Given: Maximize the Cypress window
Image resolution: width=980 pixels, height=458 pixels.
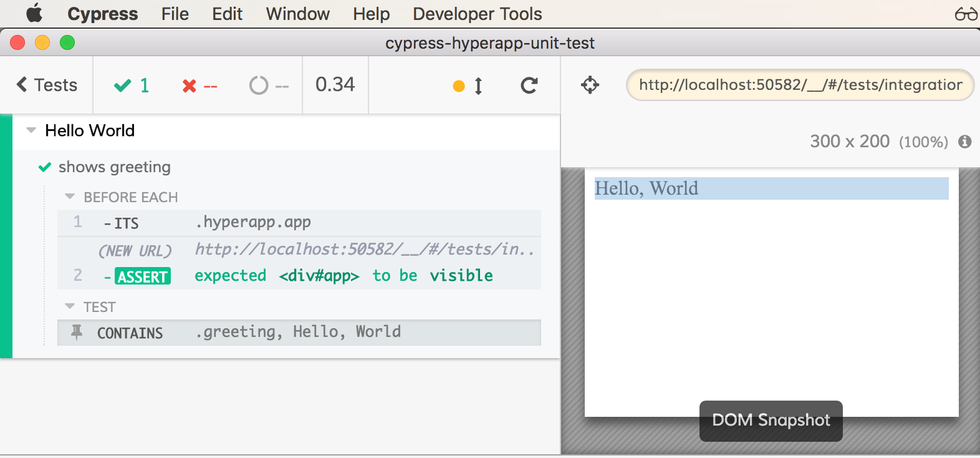Looking at the screenshot, I should 67,42.
